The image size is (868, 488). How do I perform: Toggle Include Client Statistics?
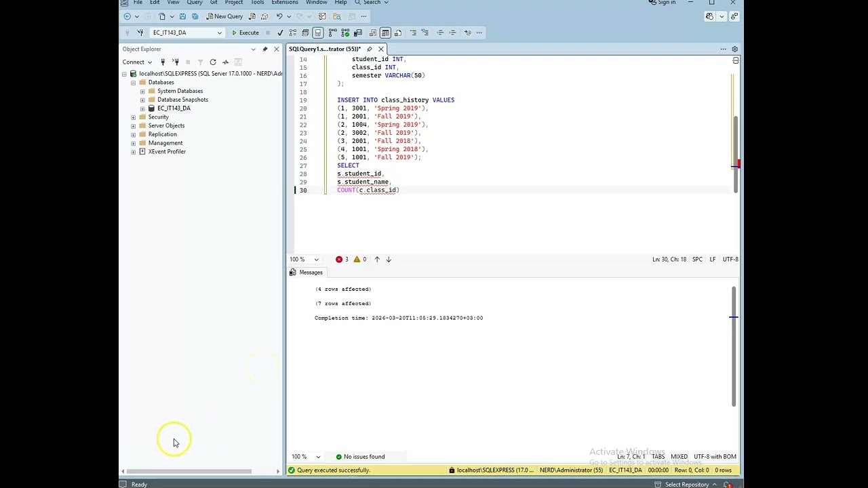(x=358, y=33)
